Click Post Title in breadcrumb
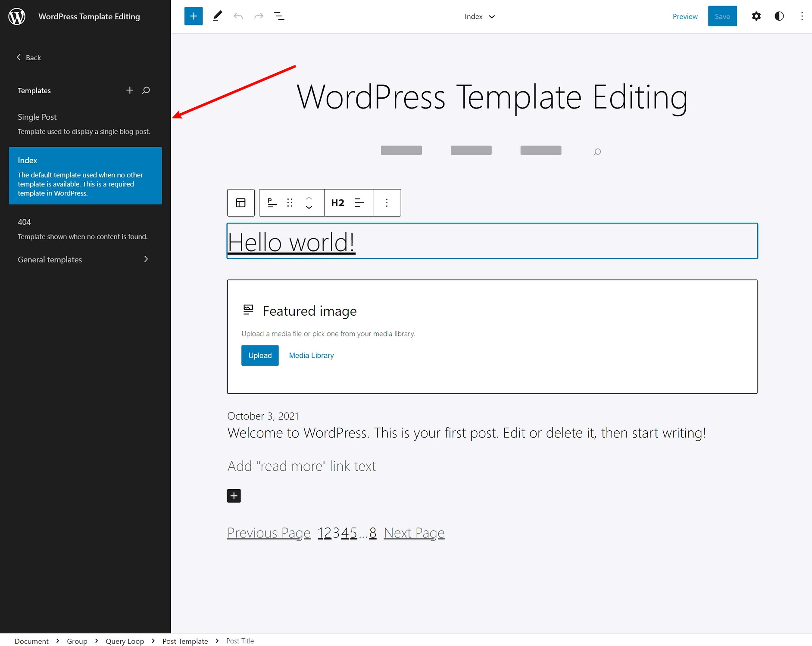This screenshot has height=646, width=812. 240,641
